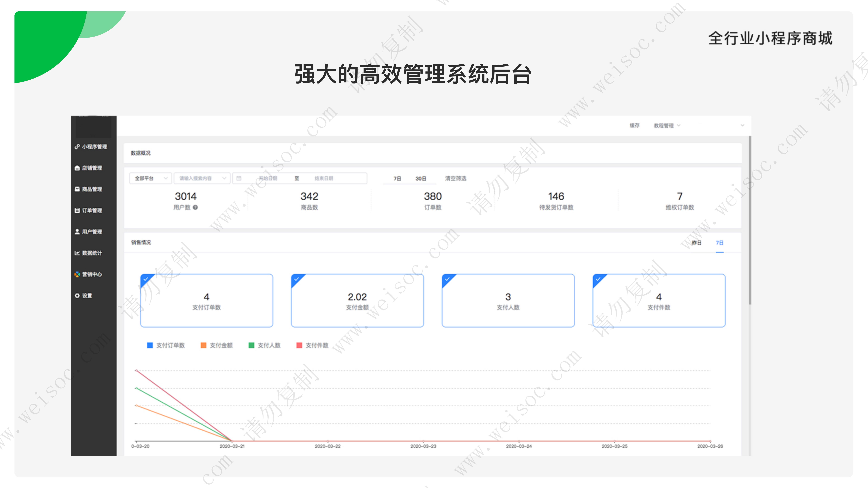Click the 用户管理 person icon
The height and width of the screenshot is (488, 868).
77,231
